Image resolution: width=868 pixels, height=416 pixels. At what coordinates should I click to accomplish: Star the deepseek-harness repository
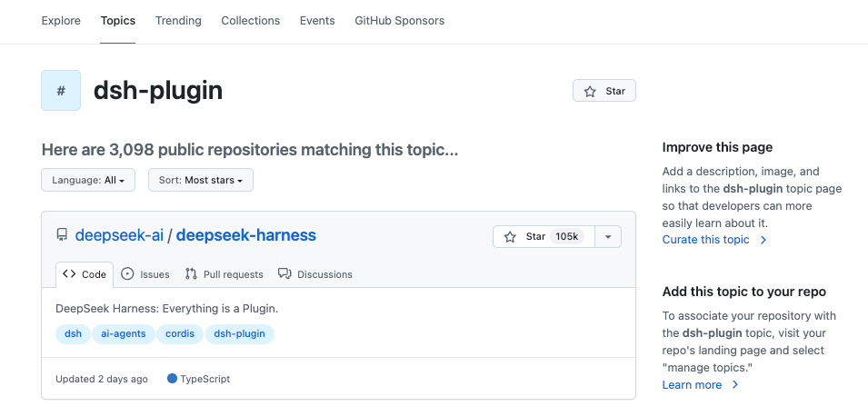tap(544, 237)
